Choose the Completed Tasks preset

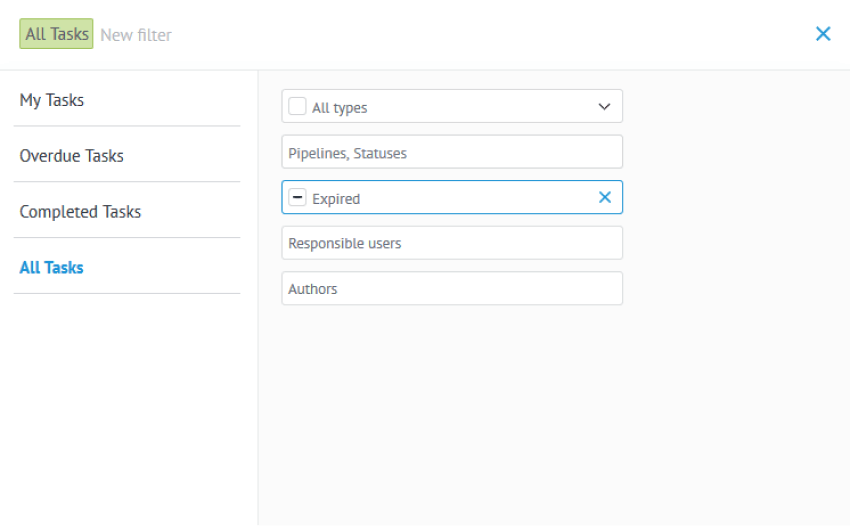(x=127, y=211)
